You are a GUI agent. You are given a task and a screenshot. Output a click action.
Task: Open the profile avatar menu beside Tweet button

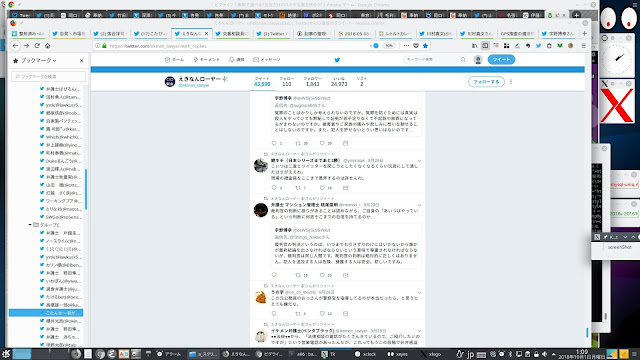click(478, 60)
